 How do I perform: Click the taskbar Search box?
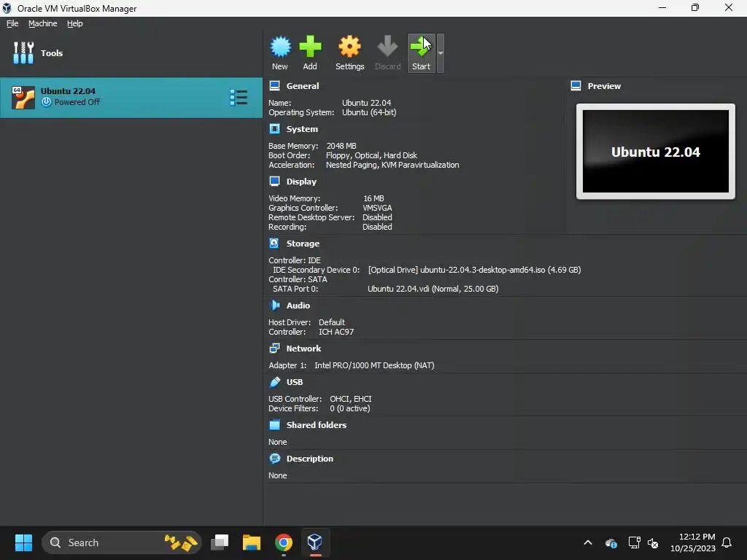122,542
